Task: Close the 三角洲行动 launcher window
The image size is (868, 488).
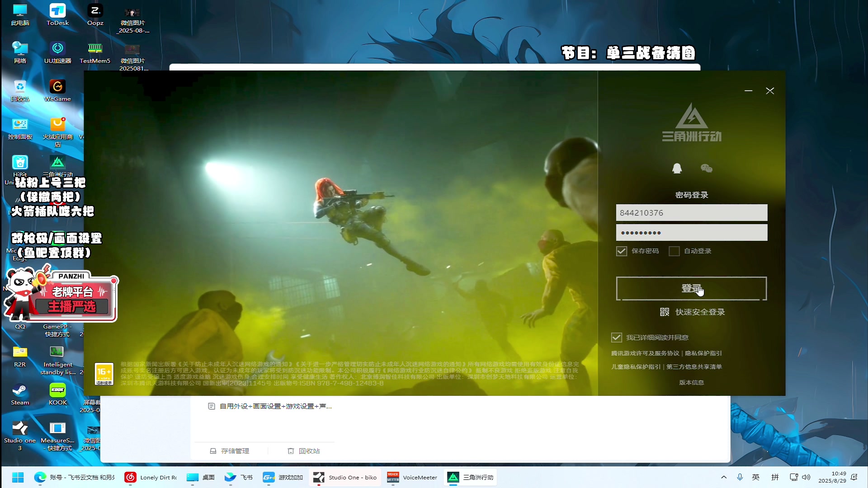Action: 770,91
